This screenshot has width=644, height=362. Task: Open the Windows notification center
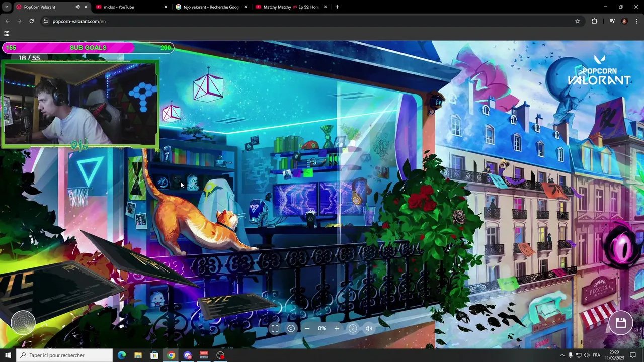click(x=633, y=355)
